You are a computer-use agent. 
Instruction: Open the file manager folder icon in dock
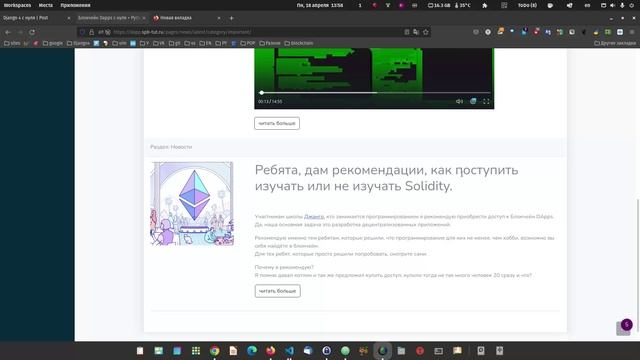pos(401,351)
